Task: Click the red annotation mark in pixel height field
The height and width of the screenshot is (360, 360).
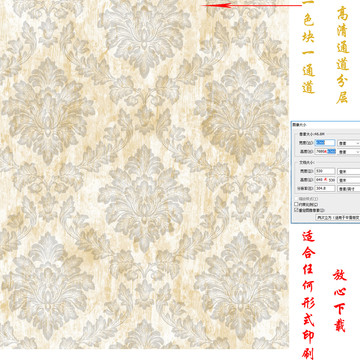Action: click(x=326, y=152)
